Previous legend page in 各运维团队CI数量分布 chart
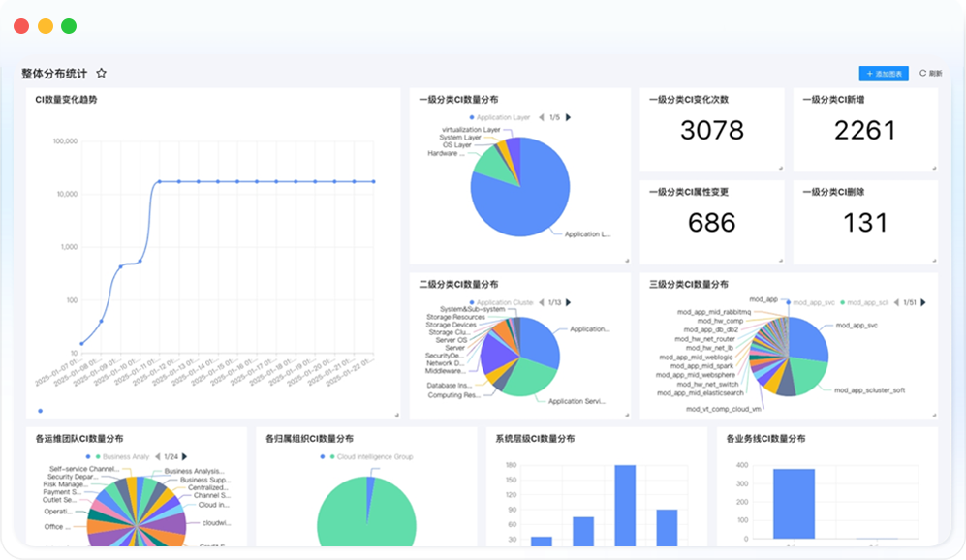Screen dimensions: 966x560 (156, 456)
